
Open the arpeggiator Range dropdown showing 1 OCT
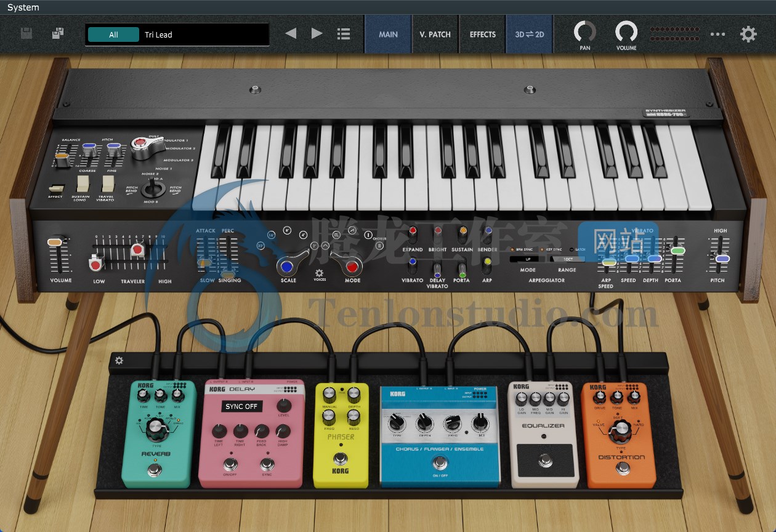(x=567, y=259)
